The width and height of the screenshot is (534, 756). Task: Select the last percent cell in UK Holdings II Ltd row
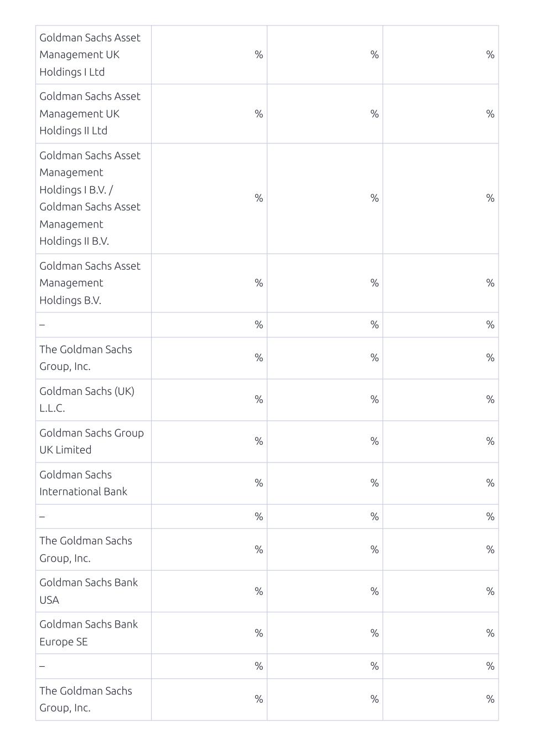tap(440, 114)
